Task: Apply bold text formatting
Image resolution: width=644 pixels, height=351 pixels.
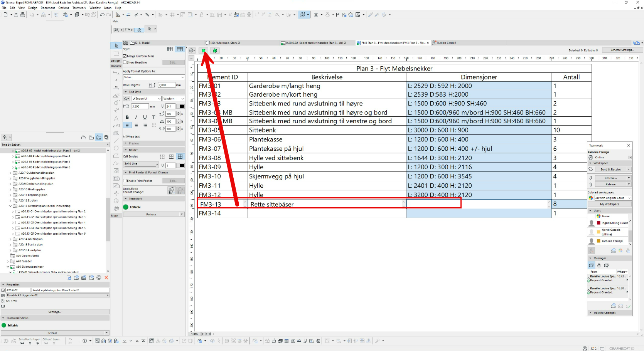Action: pos(127,117)
